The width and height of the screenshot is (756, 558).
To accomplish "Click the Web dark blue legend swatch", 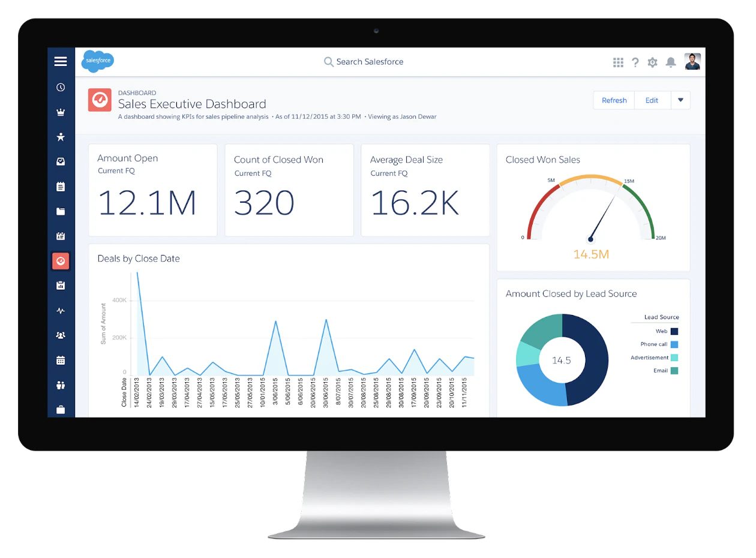I will [674, 331].
